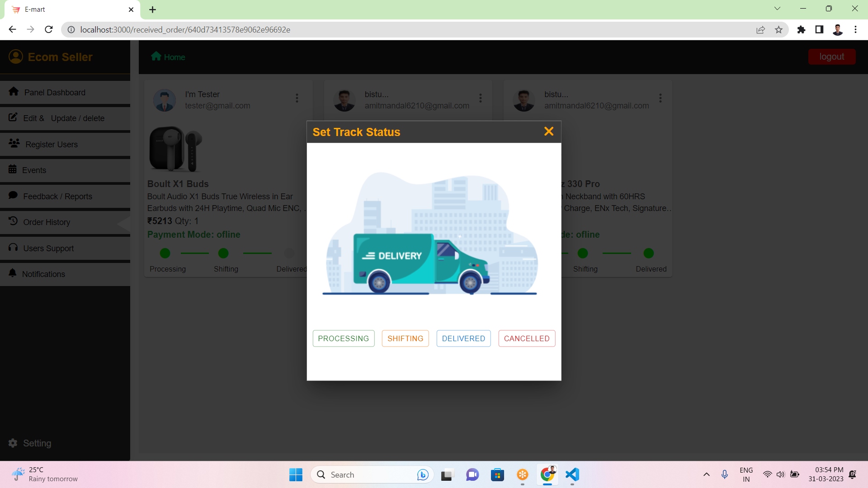Click the logout button

point(832,56)
